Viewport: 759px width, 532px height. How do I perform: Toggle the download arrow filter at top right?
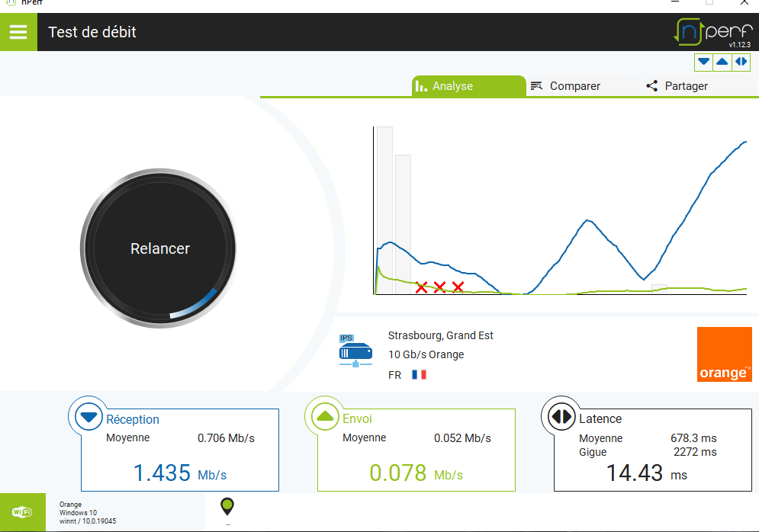pos(703,62)
